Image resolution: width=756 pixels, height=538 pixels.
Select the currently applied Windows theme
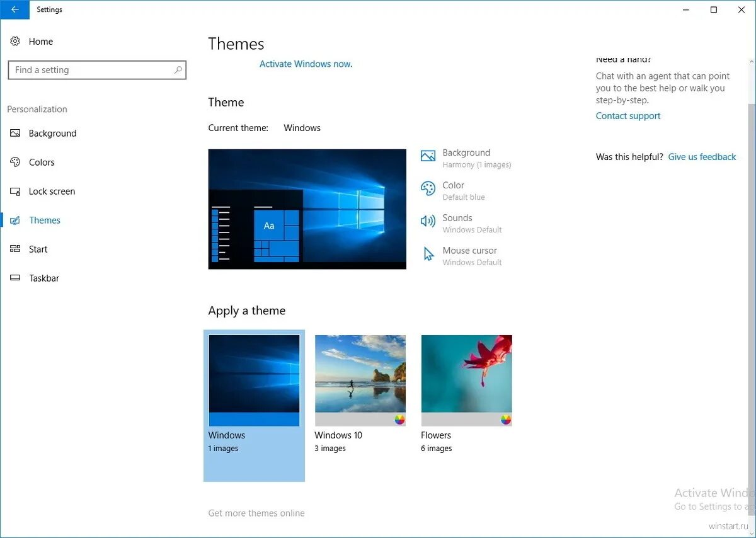pyautogui.click(x=254, y=381)
